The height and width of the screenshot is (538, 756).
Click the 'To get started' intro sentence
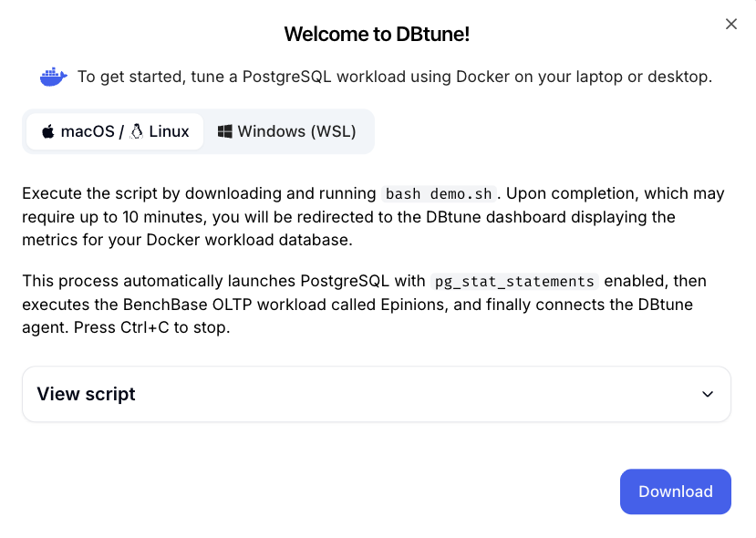(x=394, y=77)
